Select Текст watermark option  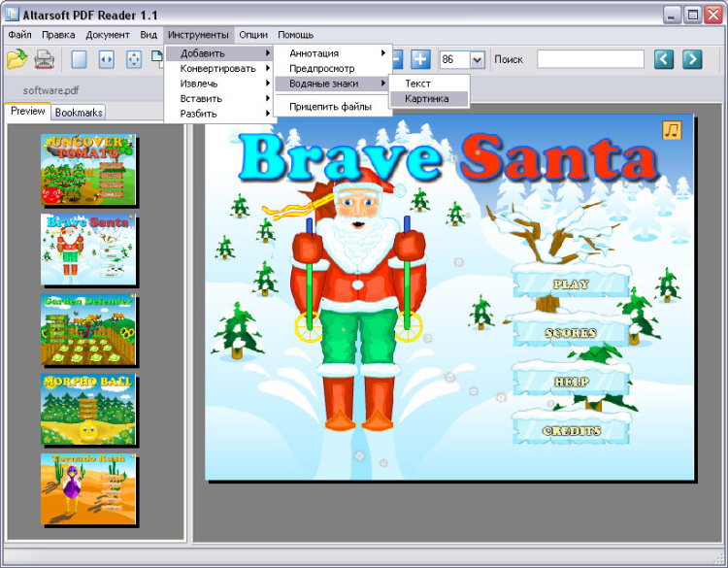coord(429,84)
